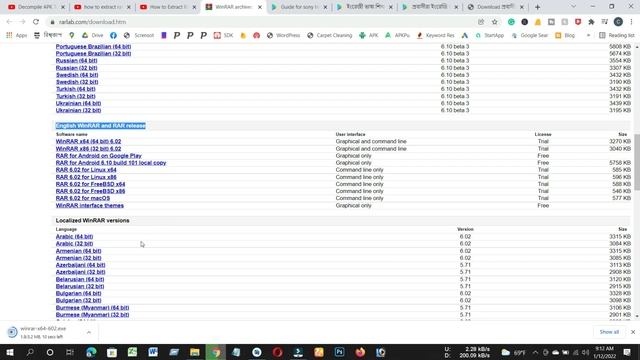Download WinRAR x64 (64 bit) 6.02
This screenshot has height=360, width=640.
[88, 141]
